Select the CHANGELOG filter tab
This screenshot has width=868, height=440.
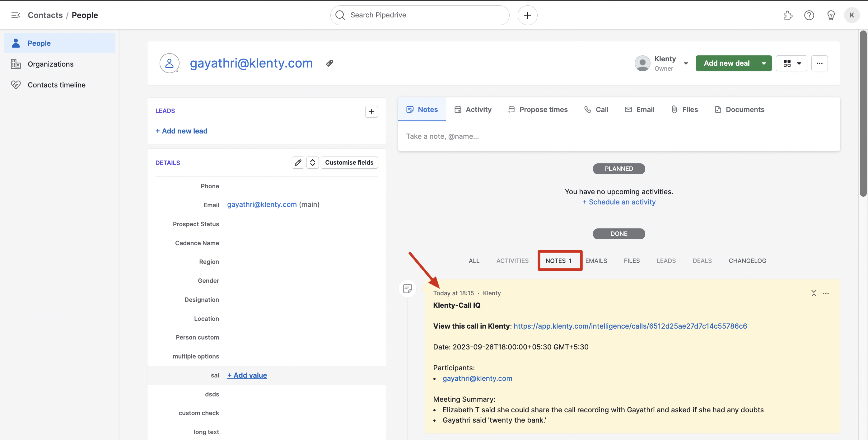[x=747, y=261]
